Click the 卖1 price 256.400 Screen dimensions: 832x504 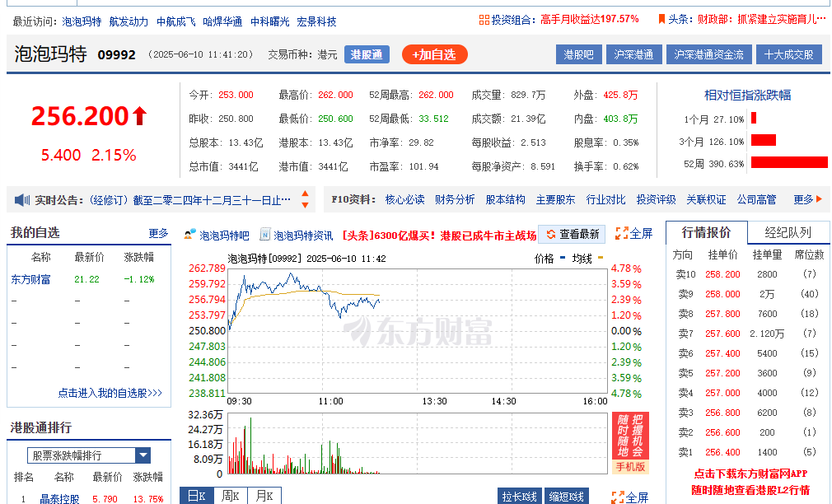pos(722,452)
